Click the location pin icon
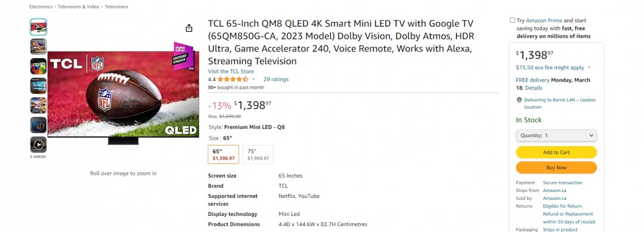644x232 pixels. pos(519,100)
